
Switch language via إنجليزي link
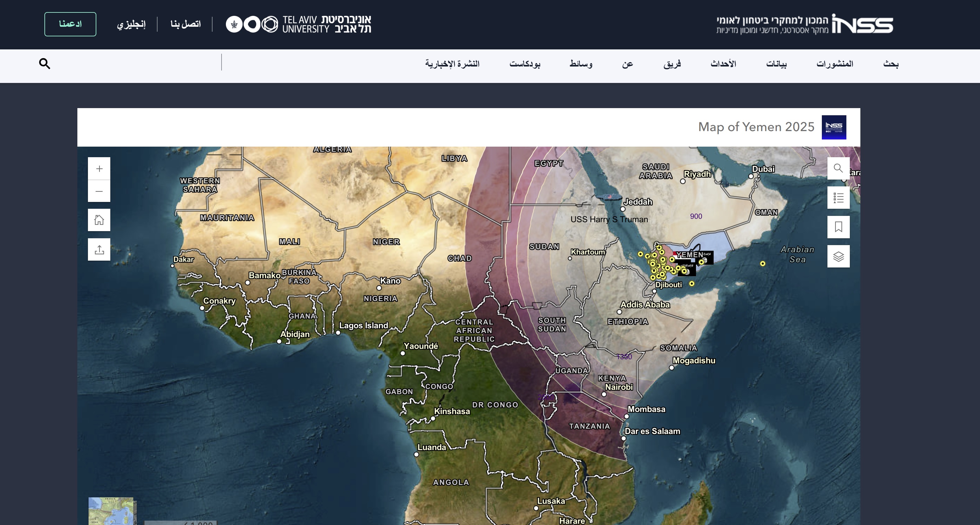(x=131, y=24)
